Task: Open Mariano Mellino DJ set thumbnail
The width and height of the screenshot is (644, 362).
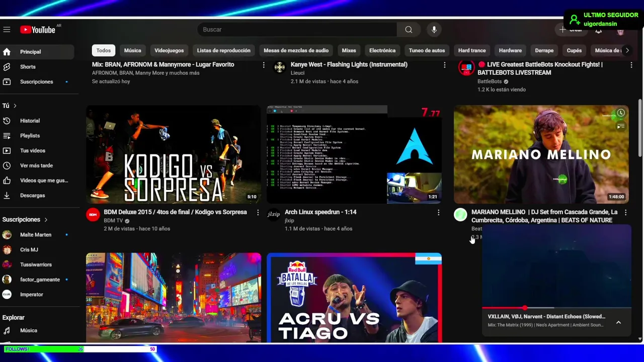Action: pyautogui.click(x=541, y=154)
